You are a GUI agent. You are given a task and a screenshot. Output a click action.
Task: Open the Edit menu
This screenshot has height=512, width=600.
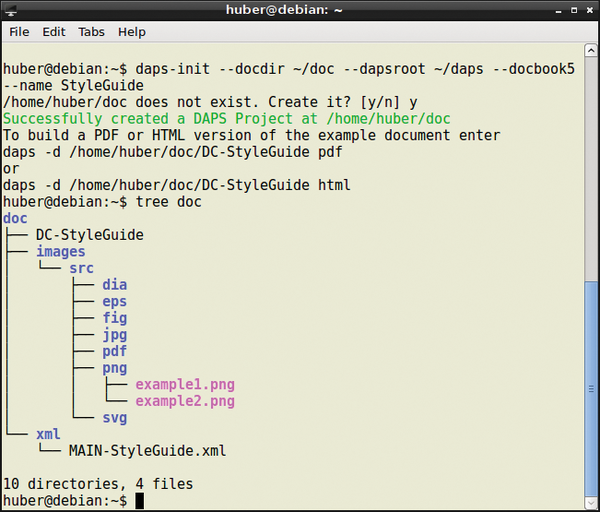54,32
